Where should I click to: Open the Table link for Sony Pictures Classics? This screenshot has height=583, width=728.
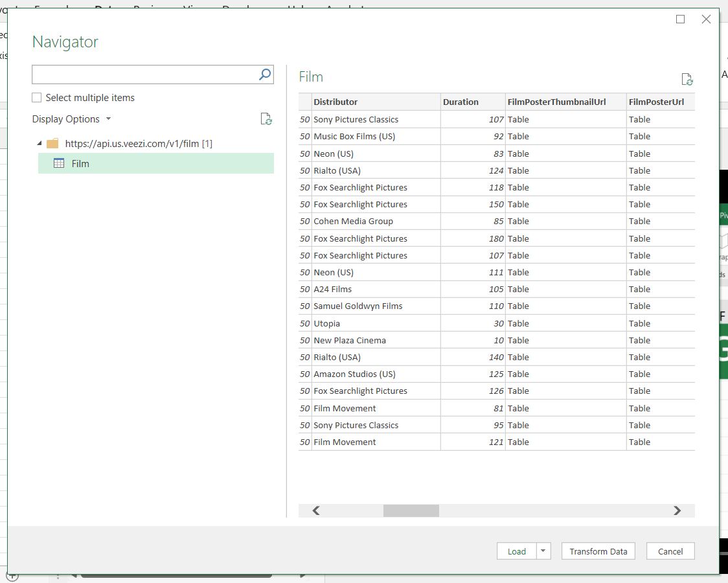pos(518,119)
